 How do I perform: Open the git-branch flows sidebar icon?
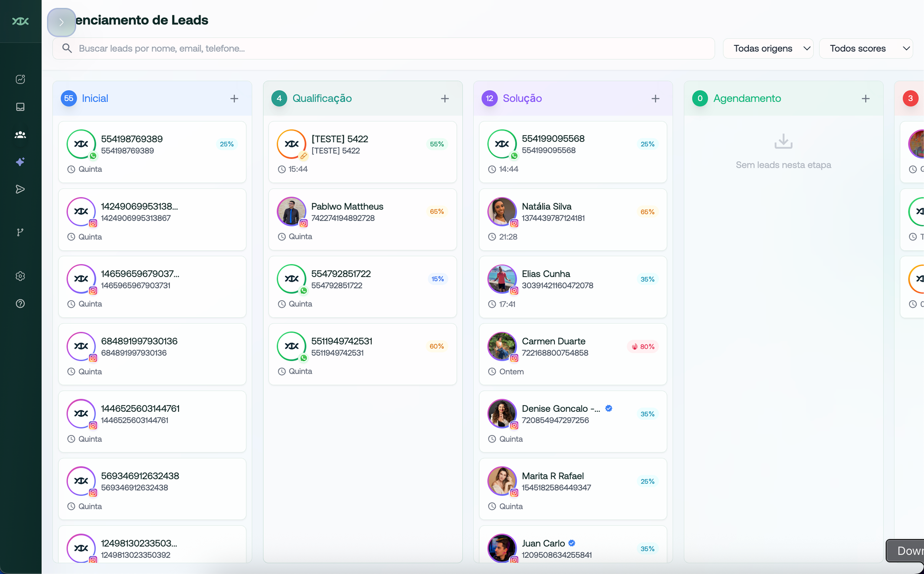(x=20, y=232)
